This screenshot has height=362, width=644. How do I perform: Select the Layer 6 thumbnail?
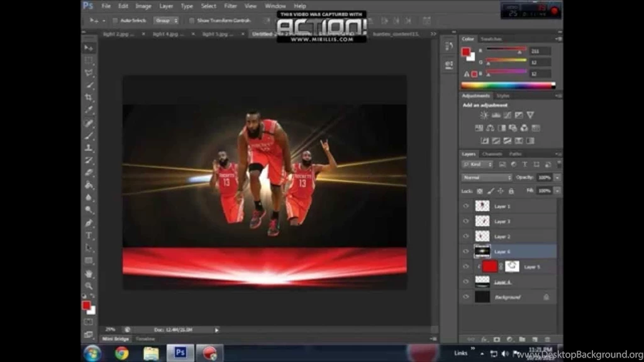click(482, 251)
